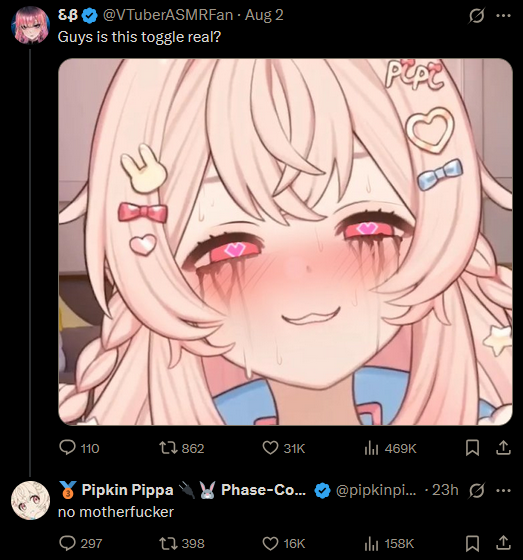523x560 pixels.
Task: Open more options on Pippa's reply
Action: pos(504,490)
